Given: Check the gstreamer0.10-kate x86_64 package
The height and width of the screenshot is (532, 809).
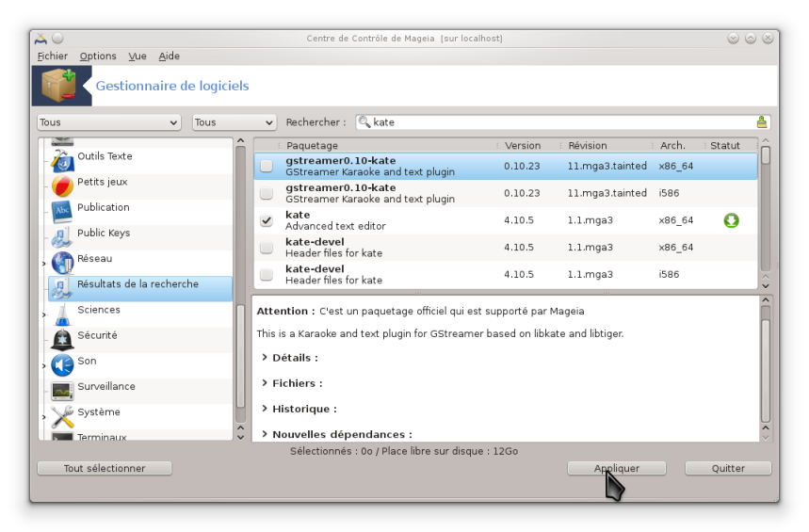Looking at the screenshot, I should coord(267,166).
